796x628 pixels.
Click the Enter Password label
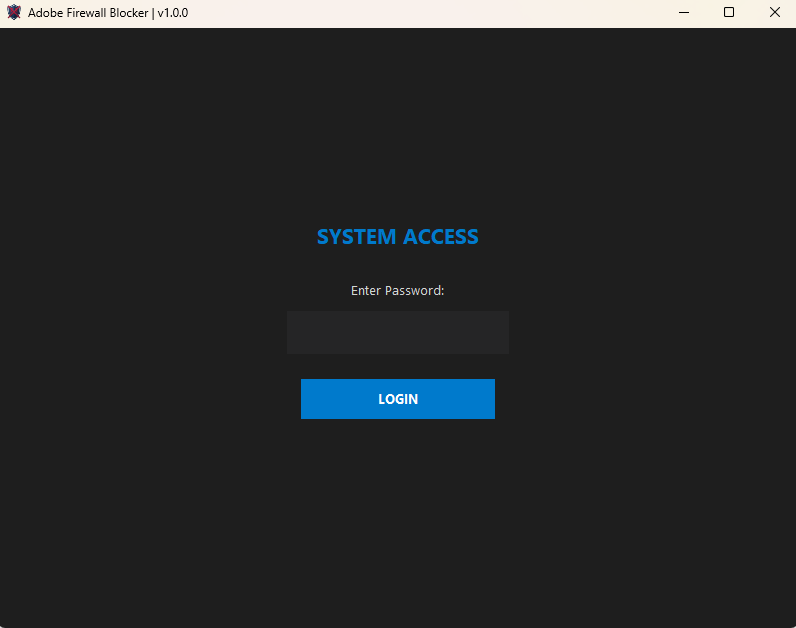397,291
